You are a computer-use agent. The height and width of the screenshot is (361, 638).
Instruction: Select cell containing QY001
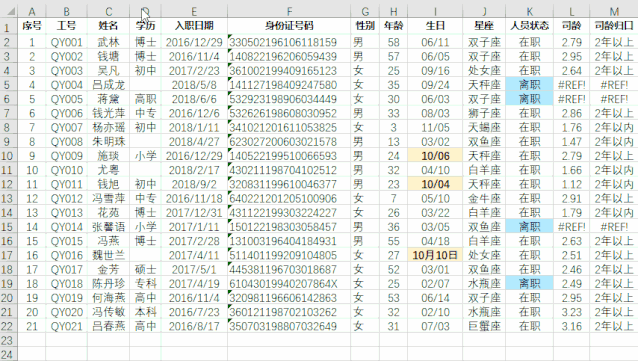pyautogui.click(x=66, y=42)
